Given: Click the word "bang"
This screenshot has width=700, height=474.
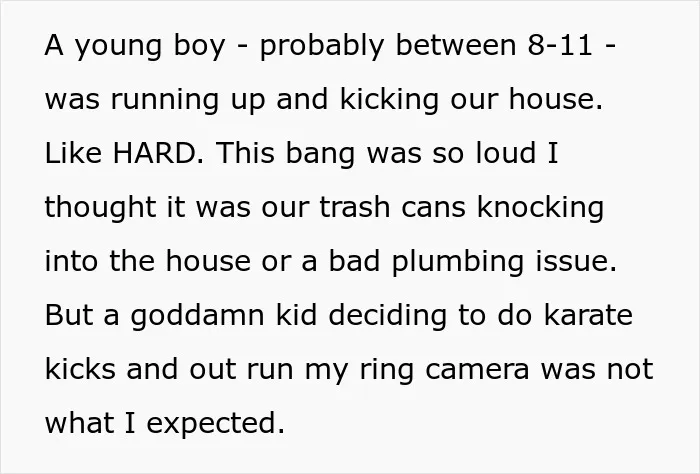Looking at the screenshot, I should [x=320, y=154].
